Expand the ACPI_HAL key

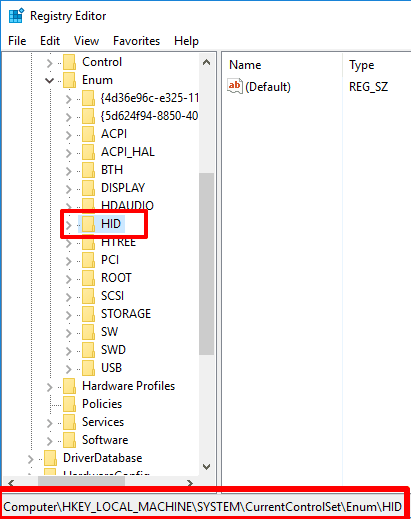point(69,152)
